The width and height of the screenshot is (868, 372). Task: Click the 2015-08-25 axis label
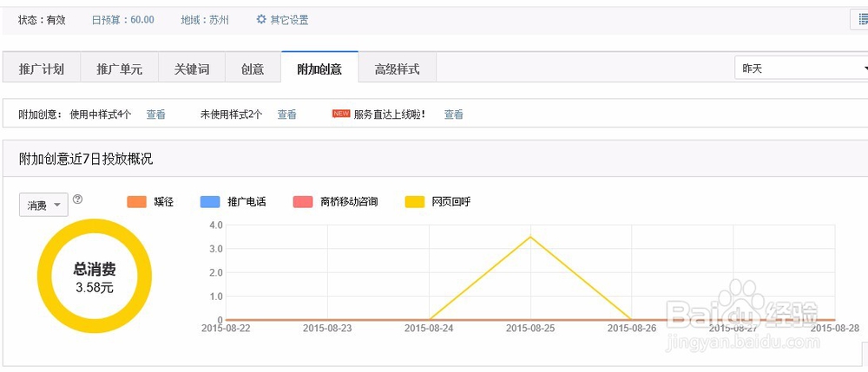[x=530, y=328]
